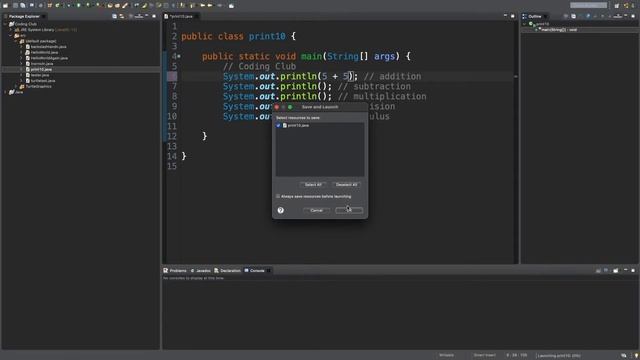Expand the JRE System Library node
This screenshot has width=640, height=360.
[11, 30]
